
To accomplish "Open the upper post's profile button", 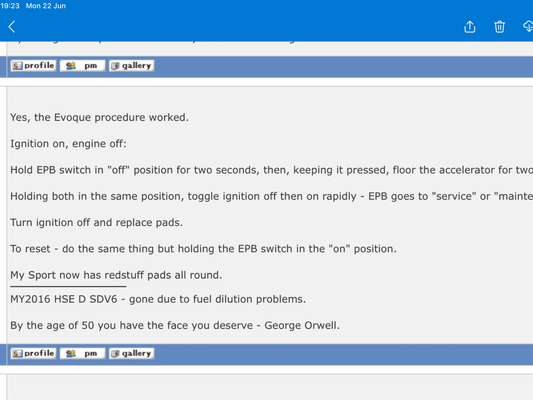I will pos(33,66).
